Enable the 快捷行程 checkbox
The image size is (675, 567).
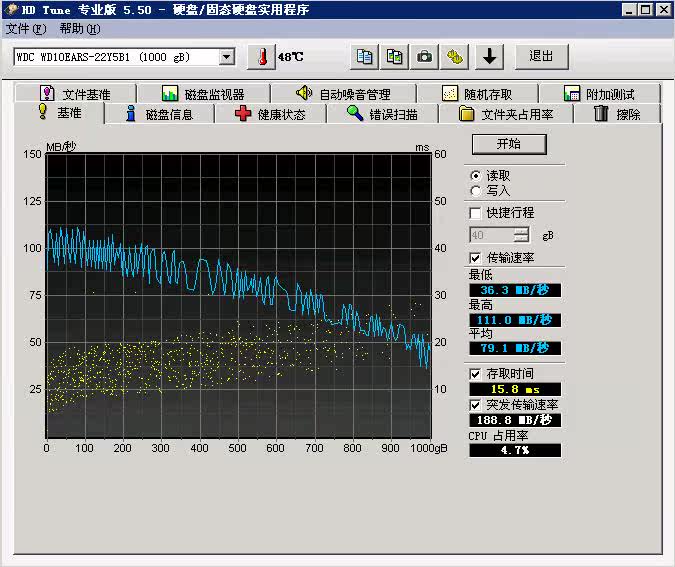pos(475,213)
